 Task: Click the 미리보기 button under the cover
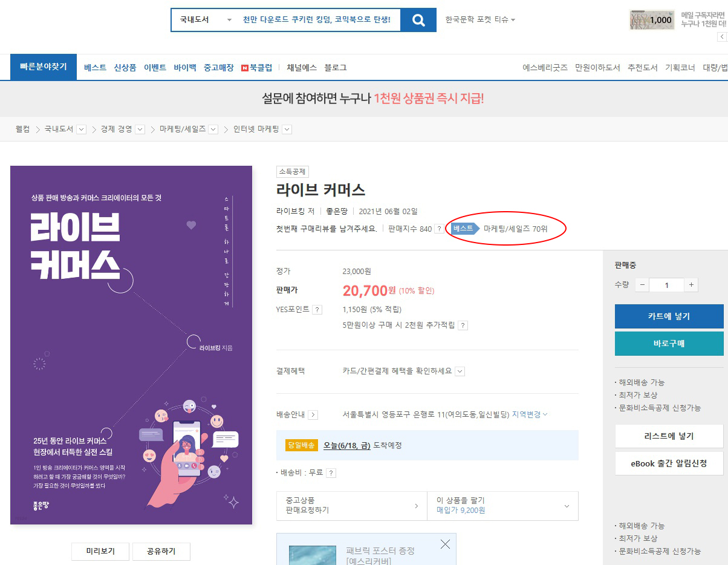tap(100, 551)
